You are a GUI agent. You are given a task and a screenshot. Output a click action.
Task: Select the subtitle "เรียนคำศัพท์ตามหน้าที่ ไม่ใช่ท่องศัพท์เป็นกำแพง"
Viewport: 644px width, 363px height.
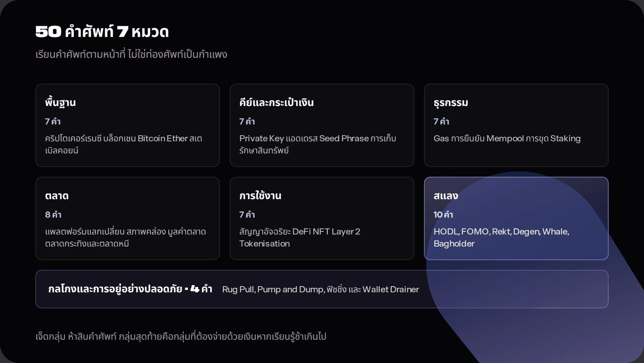pyautogui.click(x=131, y=54)
